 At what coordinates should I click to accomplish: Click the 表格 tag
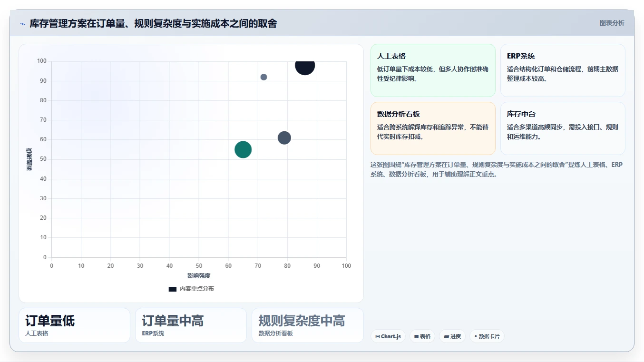coord(422,336)
